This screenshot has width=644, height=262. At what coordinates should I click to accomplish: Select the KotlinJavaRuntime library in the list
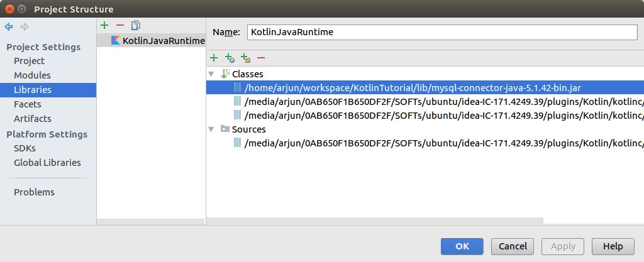coord(151,41)
